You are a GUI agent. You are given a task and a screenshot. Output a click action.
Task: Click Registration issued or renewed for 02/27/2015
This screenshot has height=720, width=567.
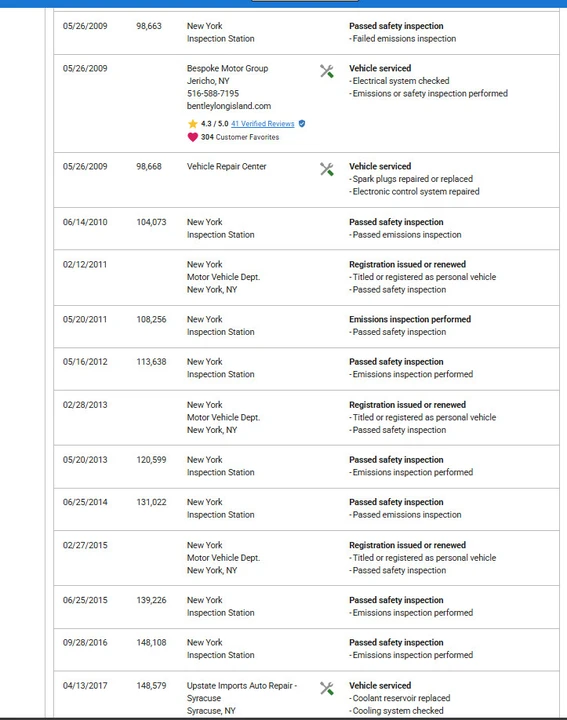click(407, 546)
